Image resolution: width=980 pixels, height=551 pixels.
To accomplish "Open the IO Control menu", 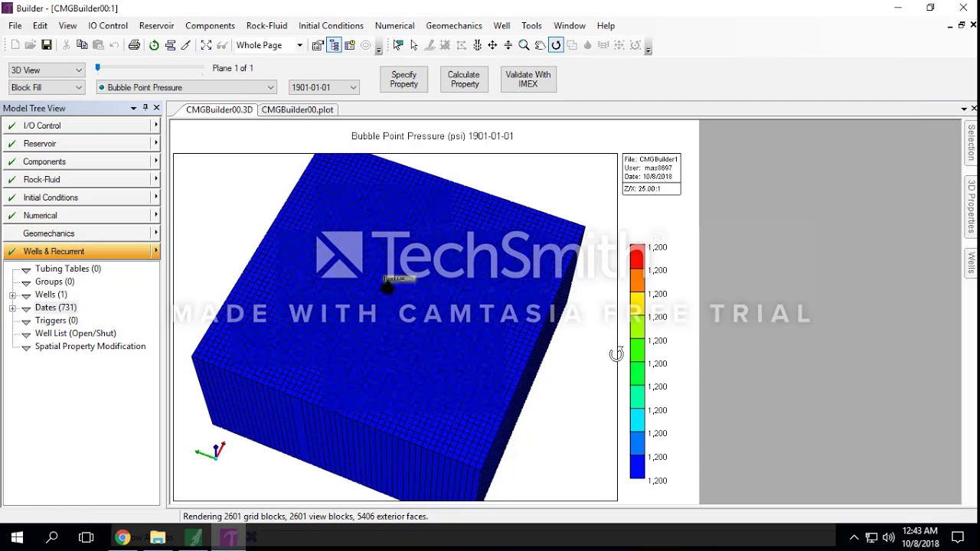I will tap(108, 25).
